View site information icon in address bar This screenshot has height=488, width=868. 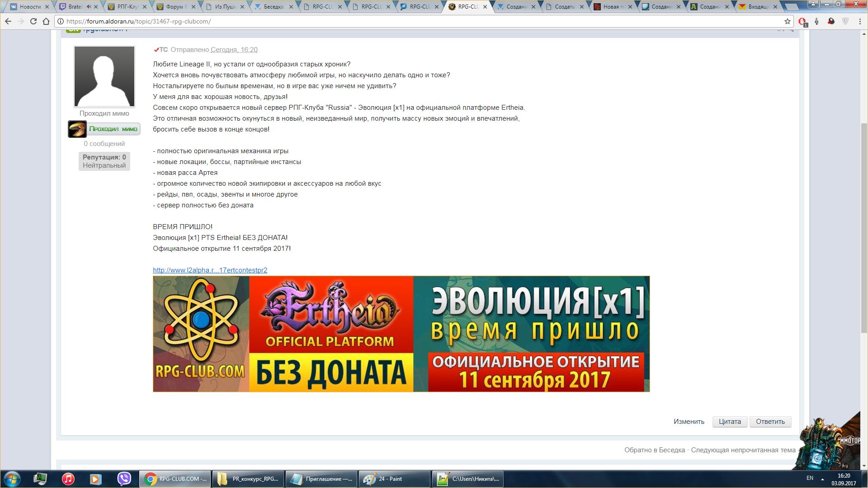[x=60, y=21]
